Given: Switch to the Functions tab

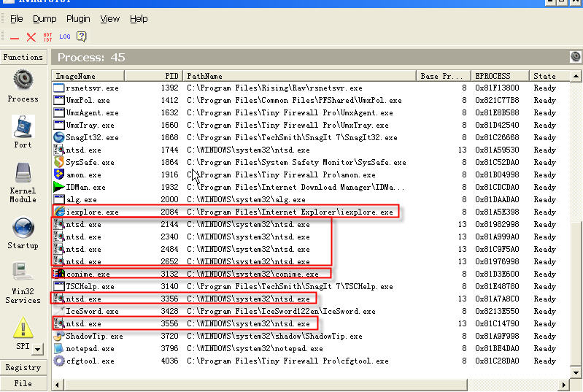Looking at the screenshot, I should pos(23,57).
